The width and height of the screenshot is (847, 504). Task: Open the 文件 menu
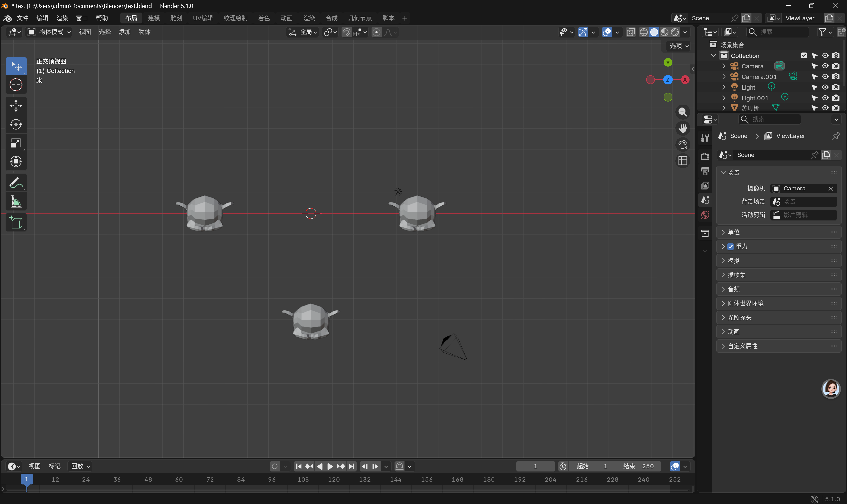[23, 18]
